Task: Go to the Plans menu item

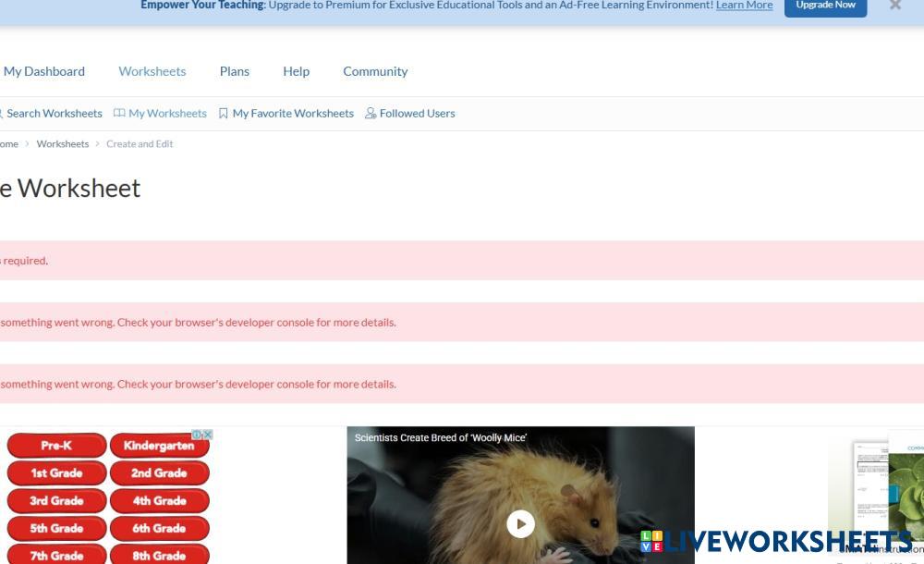Action: (x=235, y=71)
